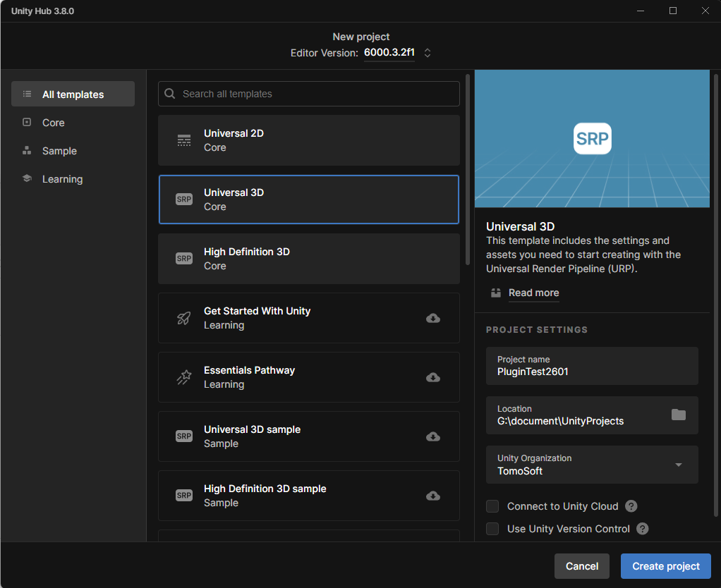Click download cloud icon for Essentials Pathway
Screen dimensions: 721x588
click(433, 377)
